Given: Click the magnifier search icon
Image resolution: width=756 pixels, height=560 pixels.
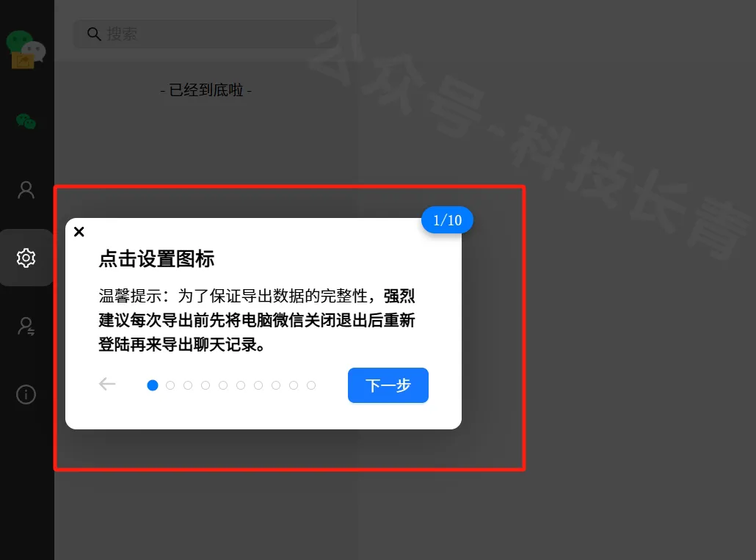Looking at the screenshot, I should 93,34.
